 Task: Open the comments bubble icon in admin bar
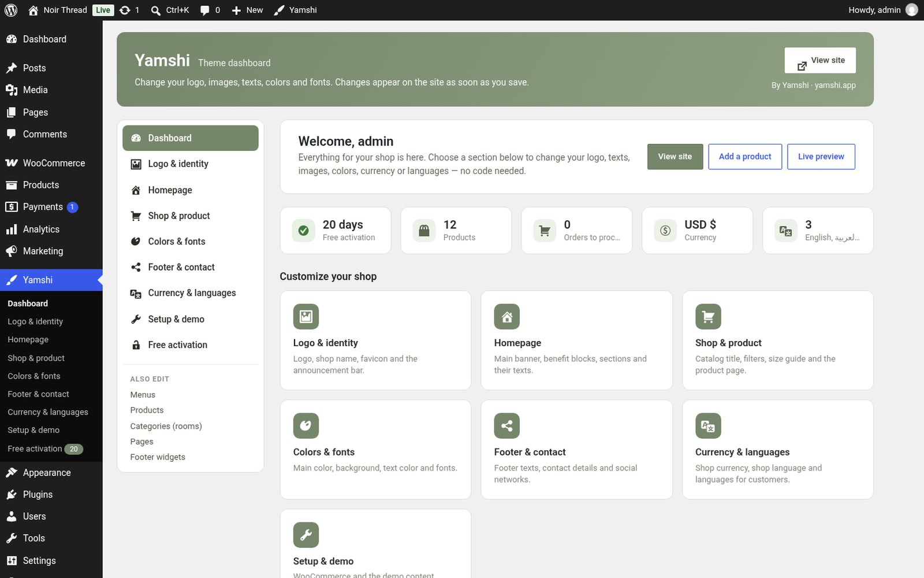(x=204, y=10)
